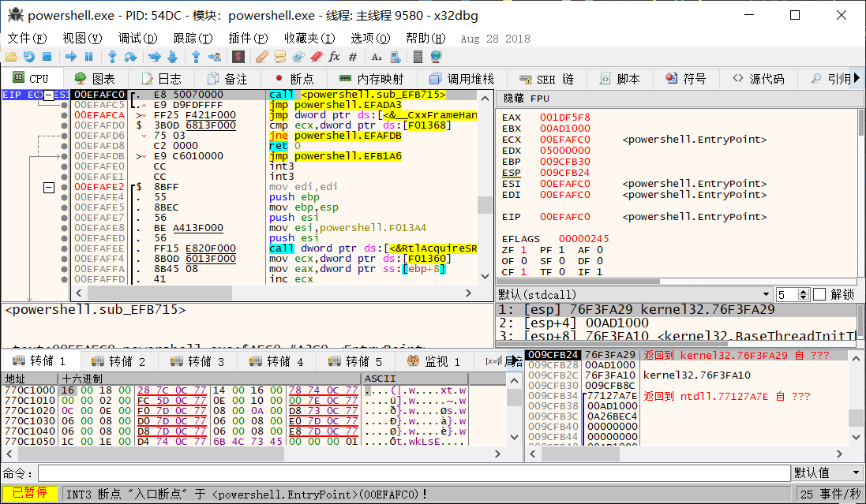Click the trace over toolbar icon
The height and width of the screenshot is (504, 866).
coord(172,57)
